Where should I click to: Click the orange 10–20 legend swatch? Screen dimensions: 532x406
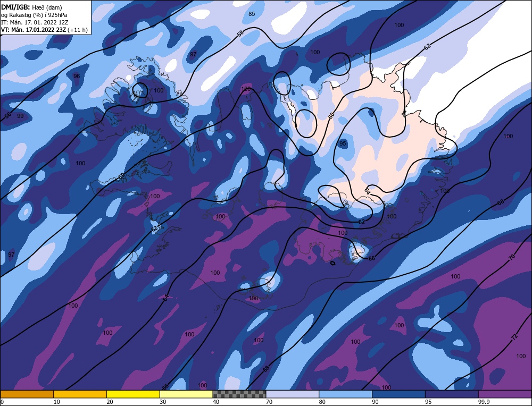[x=80, y=394]
